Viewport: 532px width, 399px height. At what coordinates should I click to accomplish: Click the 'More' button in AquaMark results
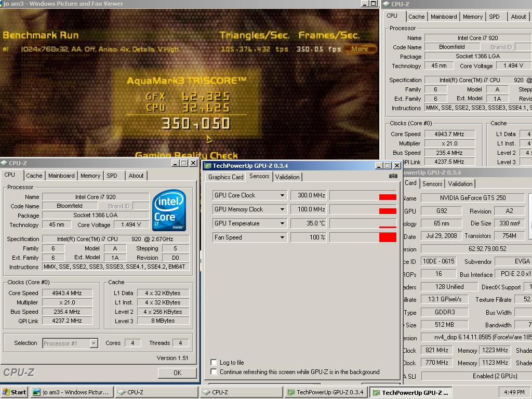360,49
